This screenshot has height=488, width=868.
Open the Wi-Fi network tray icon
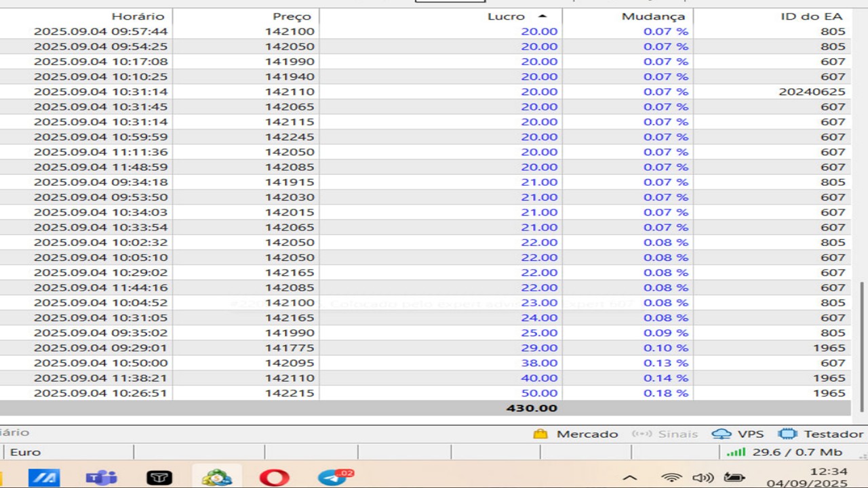pyautogui.click(x=671, y=477)
